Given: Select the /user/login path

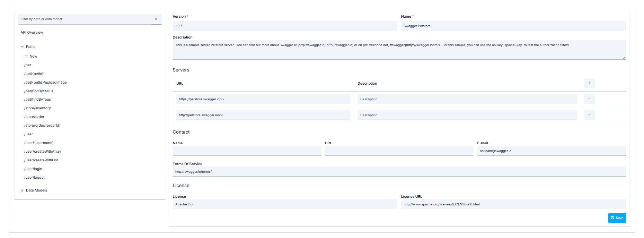Looking at the screenshot, I should click(x=33, y=169).
